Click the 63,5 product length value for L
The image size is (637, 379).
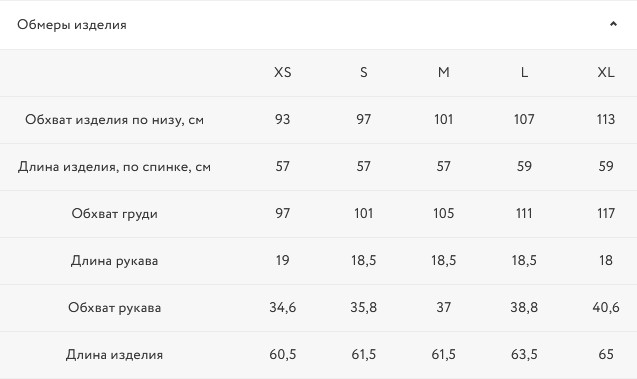(x=524, y=355)
